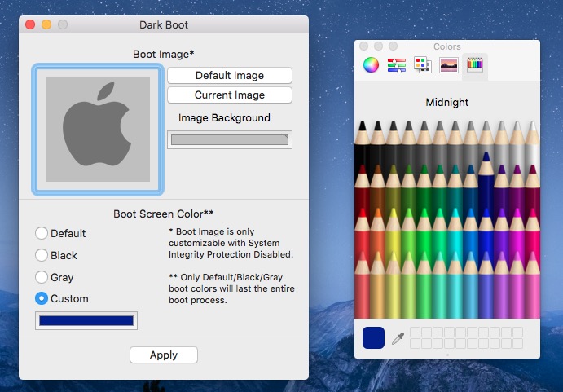Open the Image Background color well

(x=230, y=140)
